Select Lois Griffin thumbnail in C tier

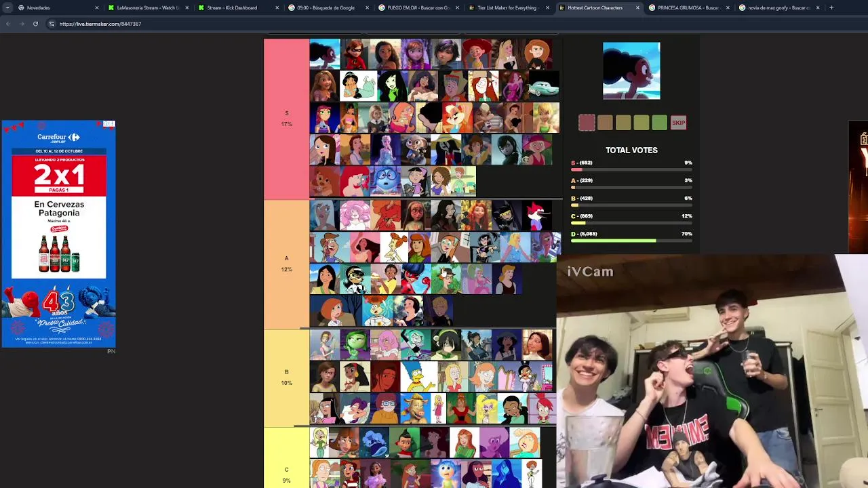point(525,443)
